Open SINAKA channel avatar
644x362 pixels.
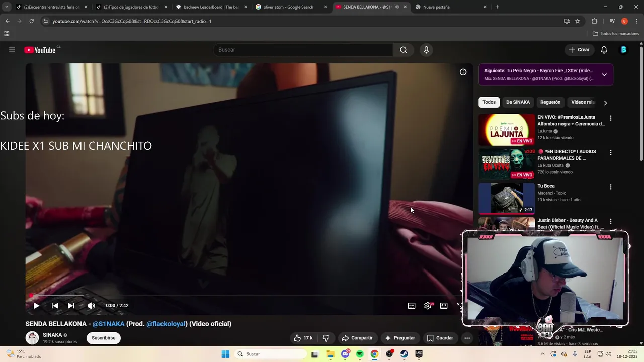[32, 338]
